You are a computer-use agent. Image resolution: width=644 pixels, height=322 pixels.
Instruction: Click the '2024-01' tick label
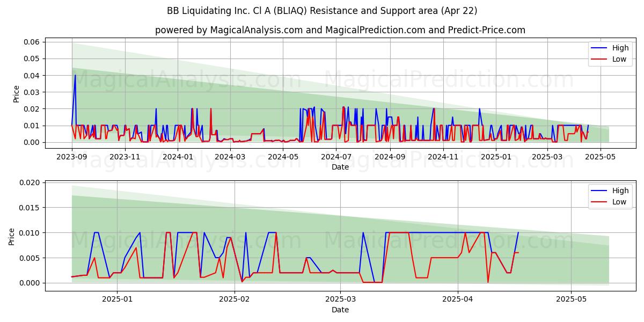pyautogui.click(x=178, y=157)
